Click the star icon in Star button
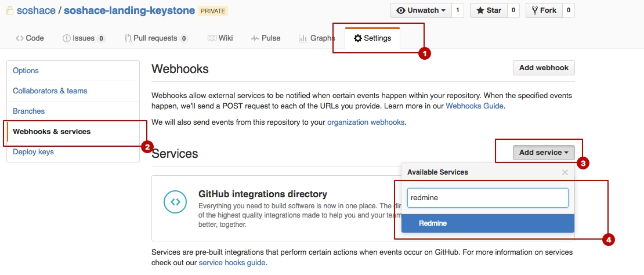This screenshot has height=275, width=644. (x=480, y=10)
